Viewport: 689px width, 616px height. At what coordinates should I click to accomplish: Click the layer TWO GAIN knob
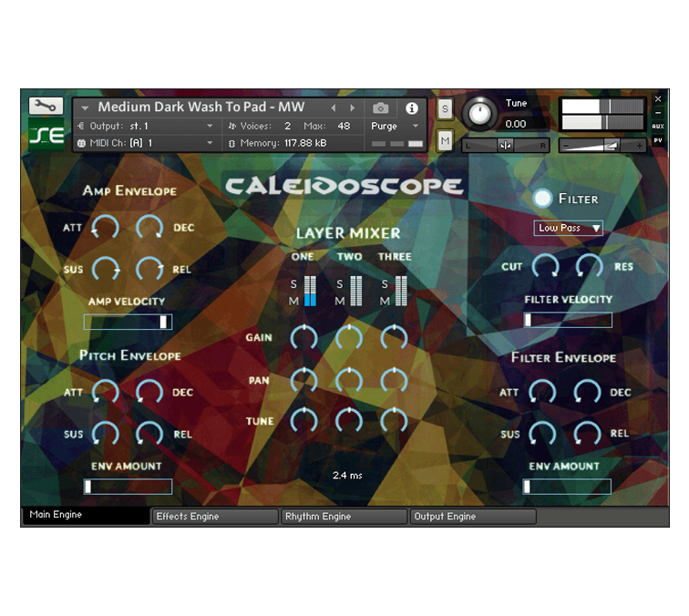pos(349,337)
